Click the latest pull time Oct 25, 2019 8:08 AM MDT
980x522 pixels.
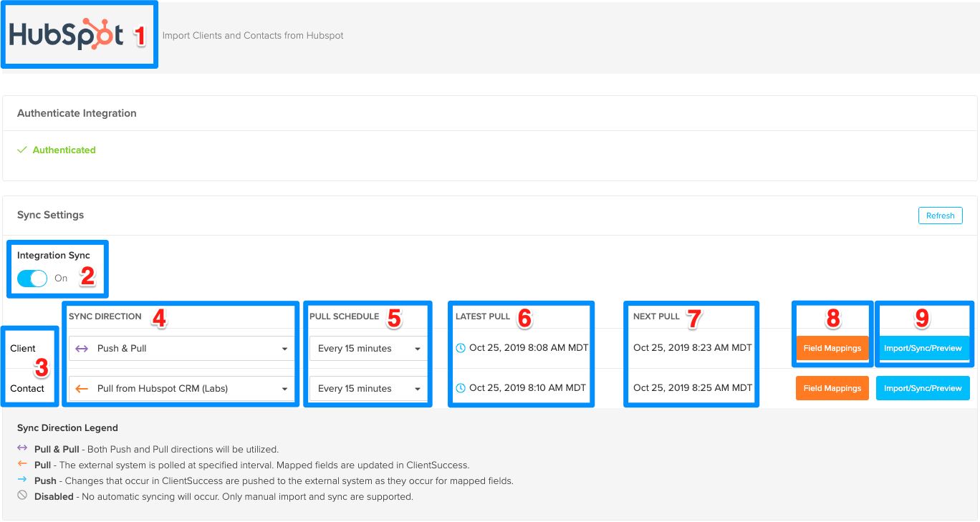click(529, 348)
